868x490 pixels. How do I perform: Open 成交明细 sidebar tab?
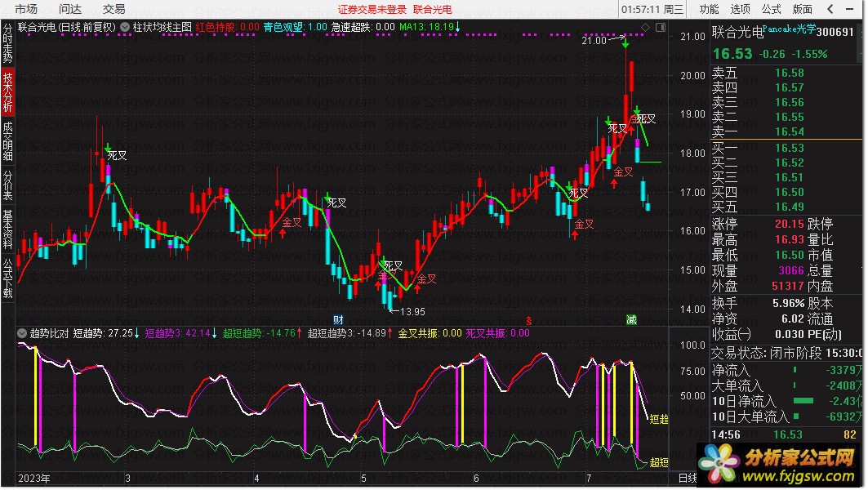point(7,141)
